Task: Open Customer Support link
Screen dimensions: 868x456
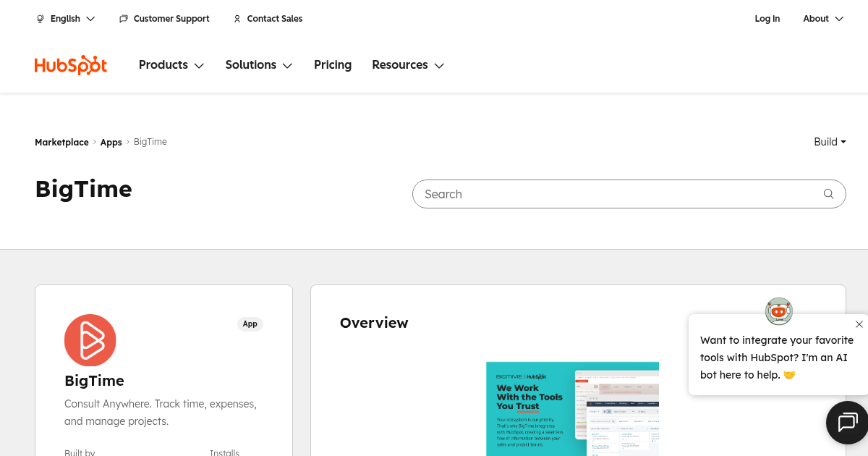Action: point(164,19)
